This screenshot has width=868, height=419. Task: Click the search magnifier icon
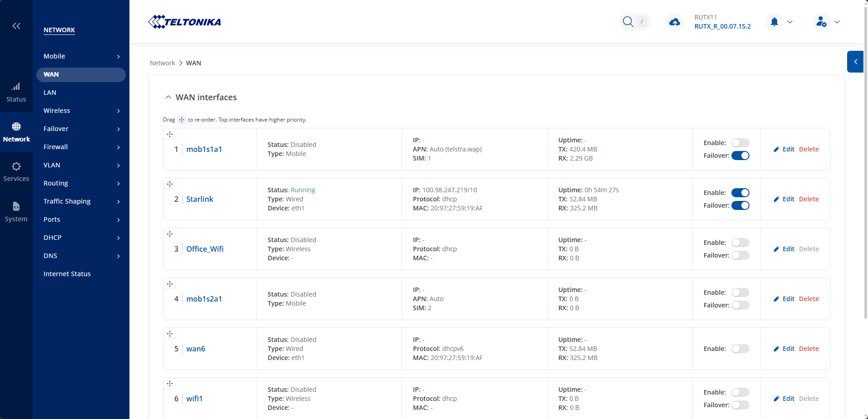click(628, 22)
